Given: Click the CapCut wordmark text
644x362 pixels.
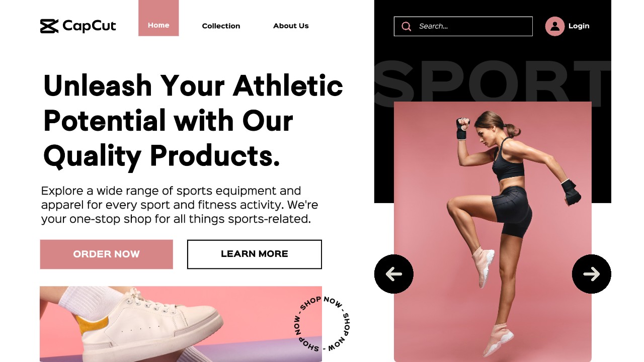Looking at the screenshot, I should click(89, 26).
